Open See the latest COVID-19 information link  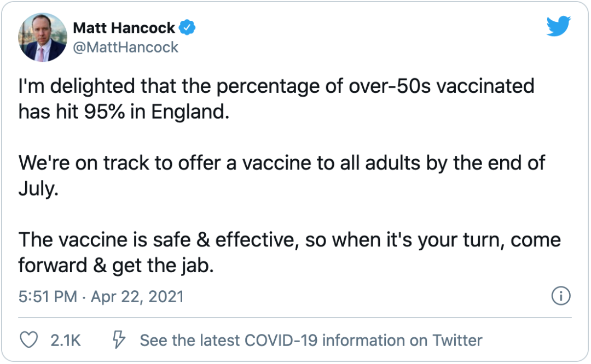point(311,340)
